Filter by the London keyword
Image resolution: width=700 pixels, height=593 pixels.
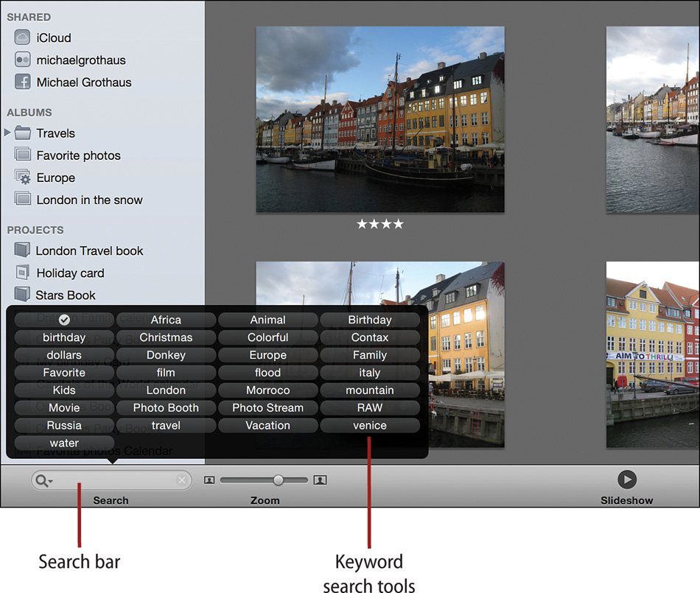click(x=166, y=390)
